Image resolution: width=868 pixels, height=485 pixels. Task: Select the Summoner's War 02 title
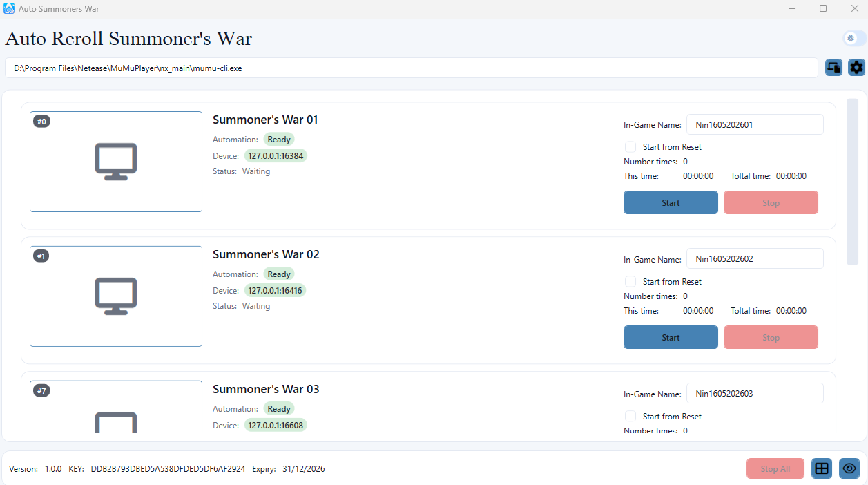pos(266,255)
